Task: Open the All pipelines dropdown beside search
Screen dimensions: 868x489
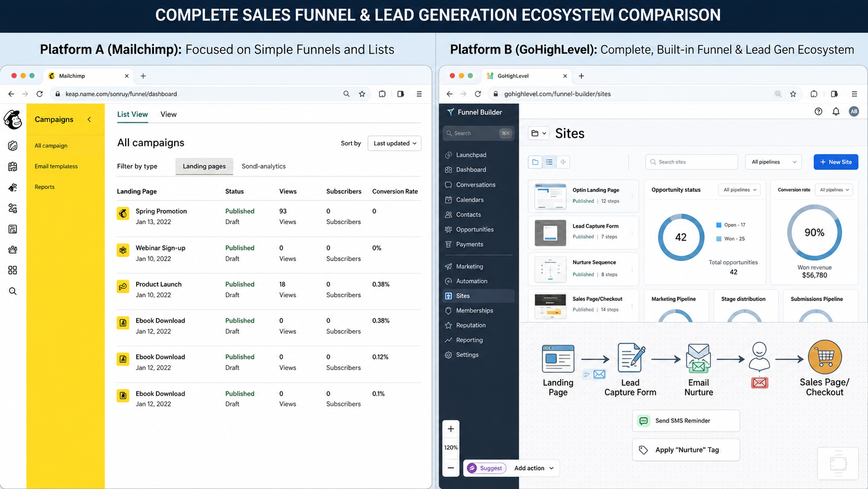Action: (x=773, y=162)
